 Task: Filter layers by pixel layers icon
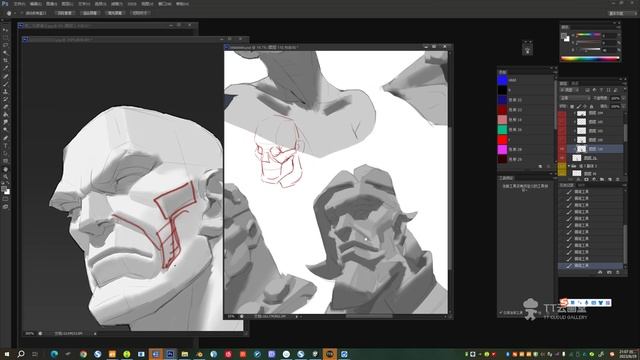click(588, 90)
